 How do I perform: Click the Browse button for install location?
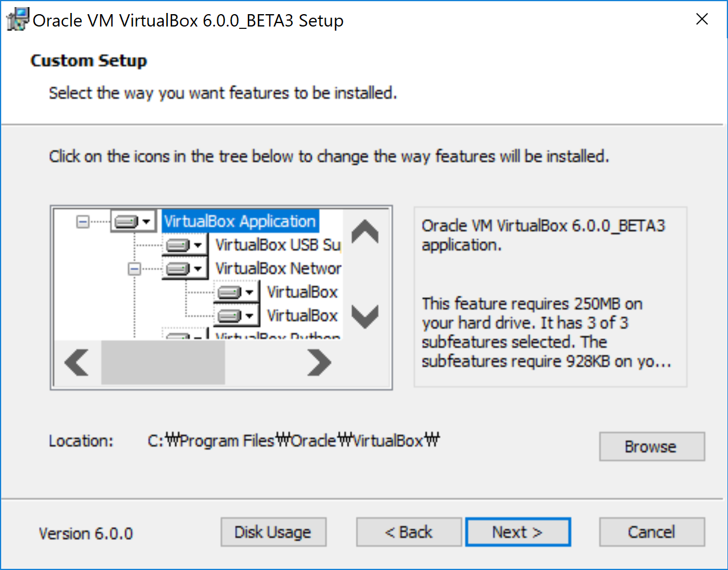coord(651,447)
